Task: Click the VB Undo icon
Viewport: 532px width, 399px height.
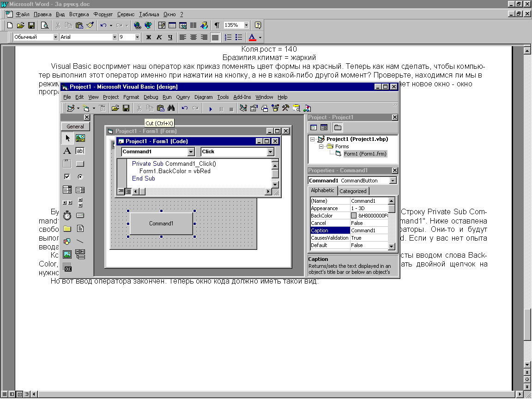Action: click(185, 108)
